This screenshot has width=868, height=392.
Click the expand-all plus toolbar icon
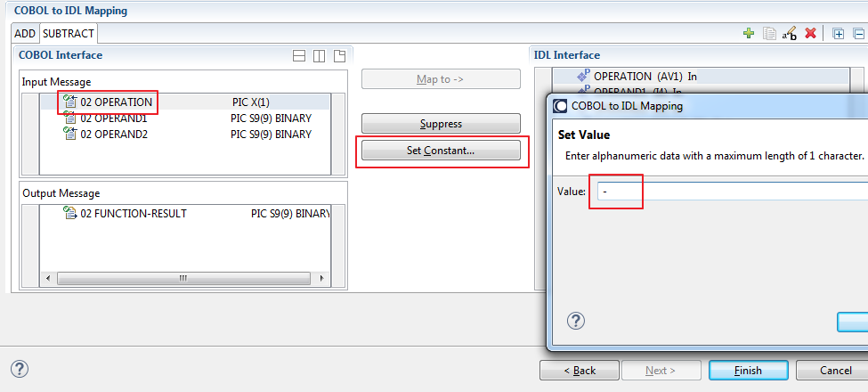839,34
